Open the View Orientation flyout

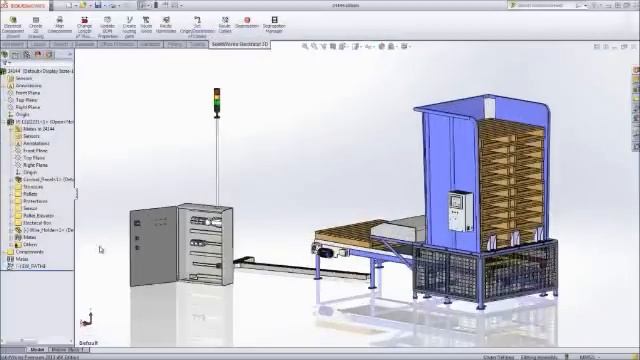click(x=343, y=47)
